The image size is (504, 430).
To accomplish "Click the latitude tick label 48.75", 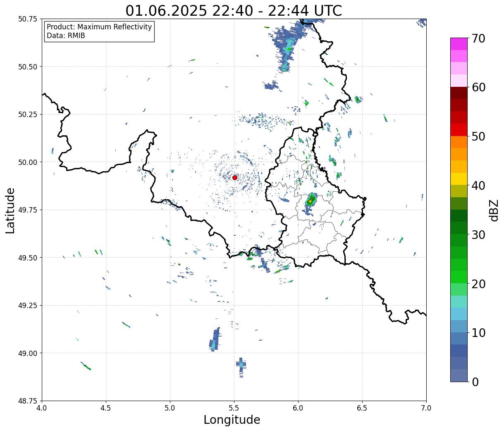I will tap(28, 401).
